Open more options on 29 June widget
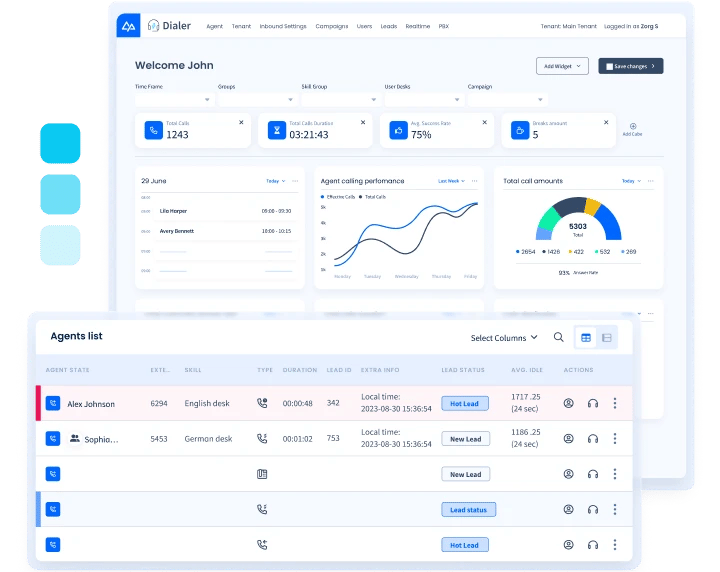The width and height of the screenshot is (720, 572). point(295,181)
